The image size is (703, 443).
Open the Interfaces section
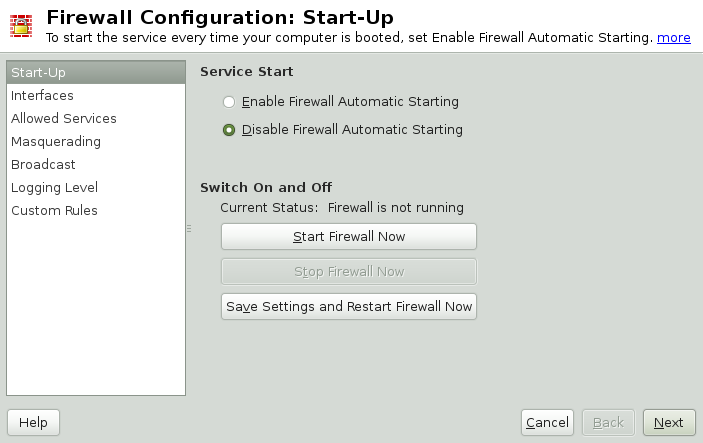tap(42, 96)
